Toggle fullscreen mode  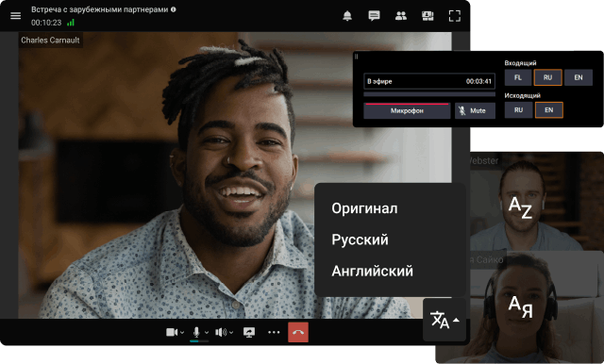455,16
